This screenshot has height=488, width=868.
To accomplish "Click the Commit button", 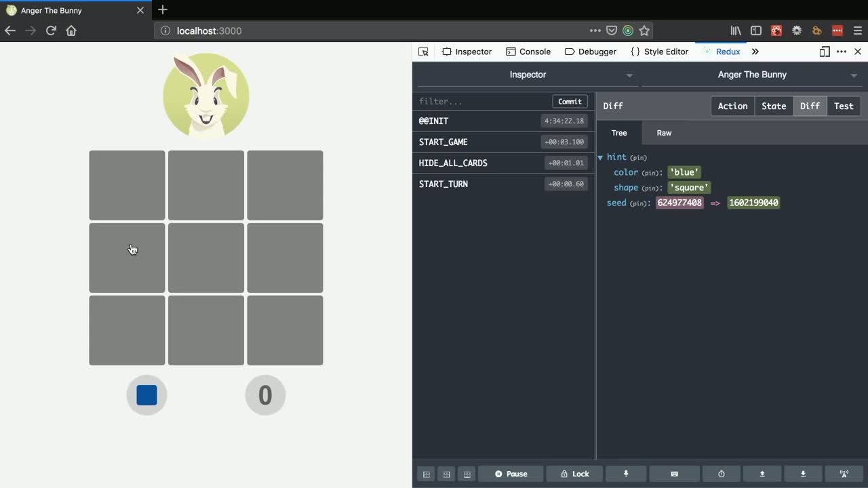I will [x=570, y=101].
